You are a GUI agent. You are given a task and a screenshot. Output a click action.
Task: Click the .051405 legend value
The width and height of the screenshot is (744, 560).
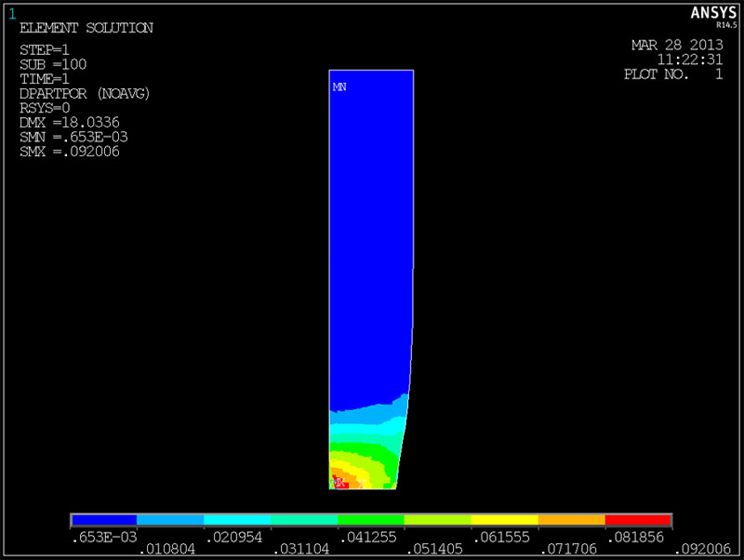(x=434, y=549)
